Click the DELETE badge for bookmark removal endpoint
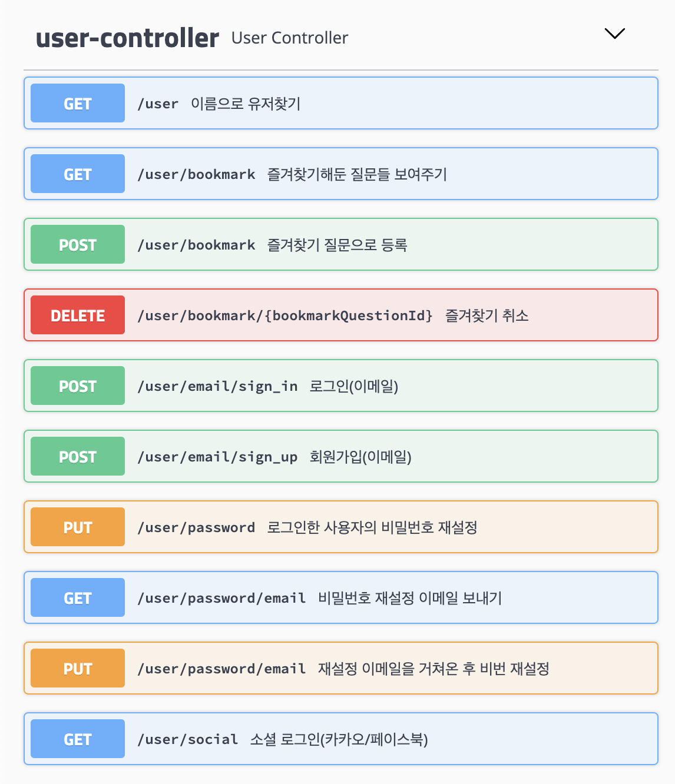 [77, 315]
